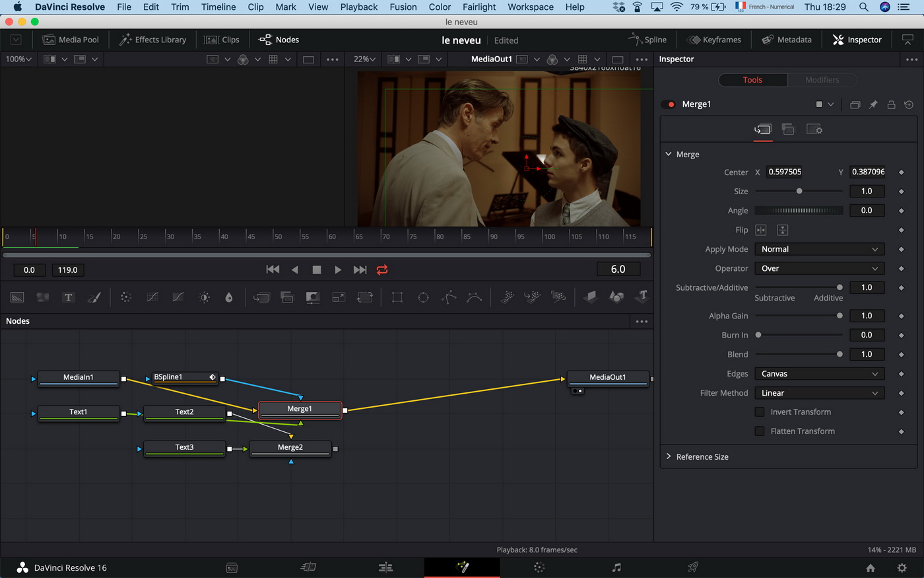Viewport: 924px width, 578px height.
Task: Open the Fairlight menu
Action: [x=479, y=7]
